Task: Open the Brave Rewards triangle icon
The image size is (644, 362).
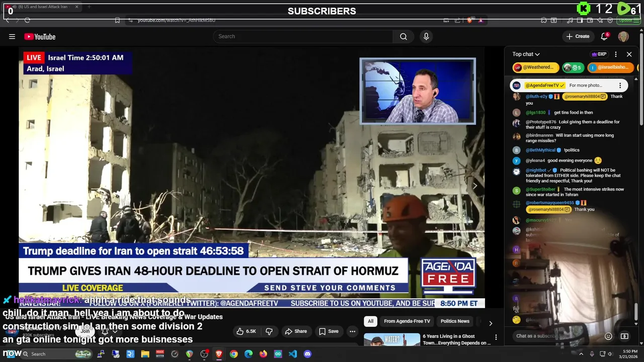Action: [480, 20]
